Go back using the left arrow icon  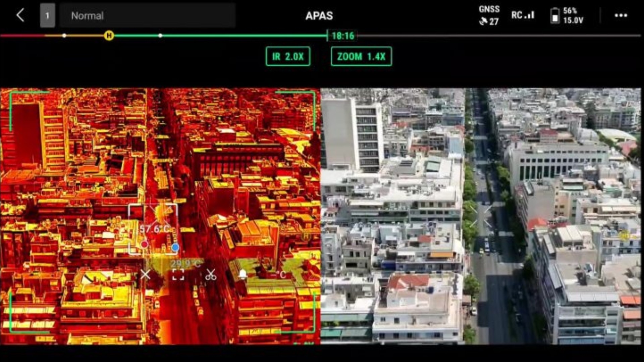coord(20,15)
